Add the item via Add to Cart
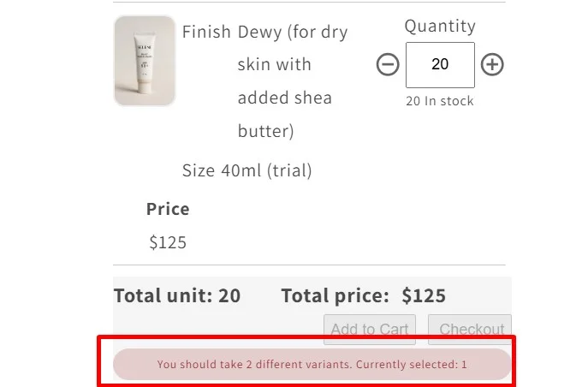Screen dimensions: 588x387 [x=370, y=329]
